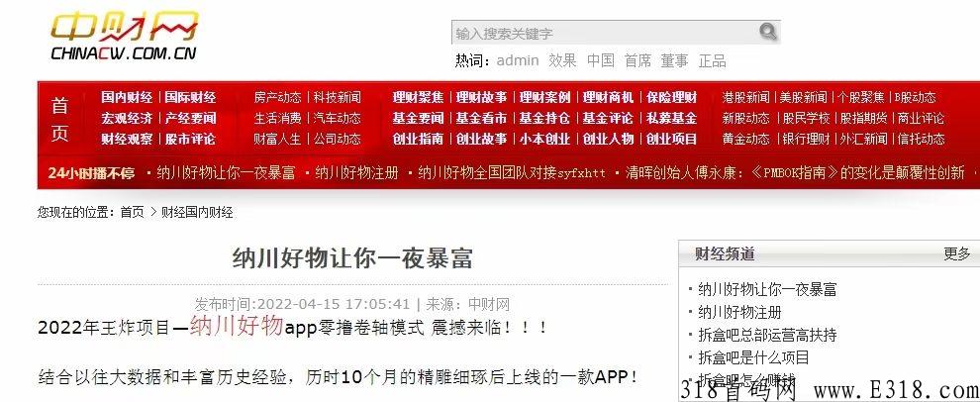
Task: Open 理财聚焦 in the navigation bar
Action: click(418, 97)
